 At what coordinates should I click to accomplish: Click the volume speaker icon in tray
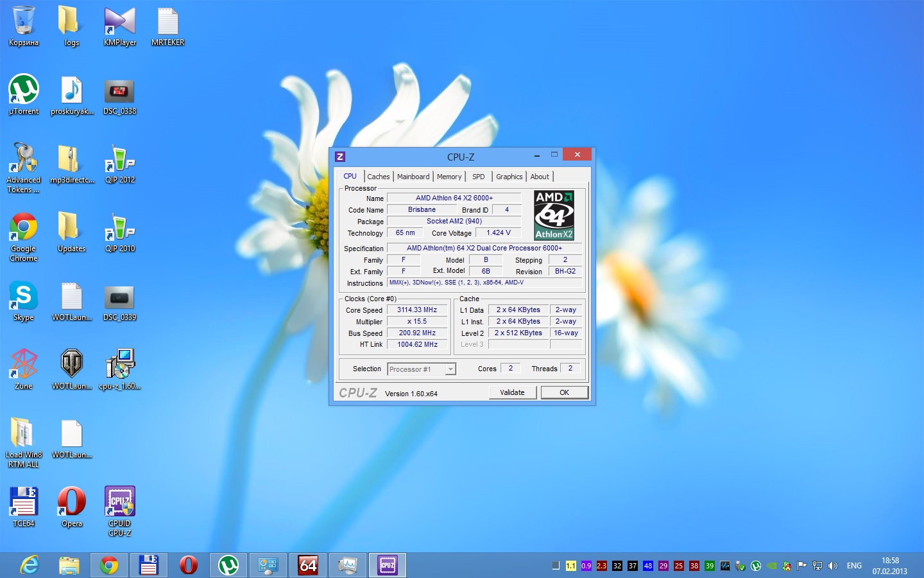click(x=833, y=566)
